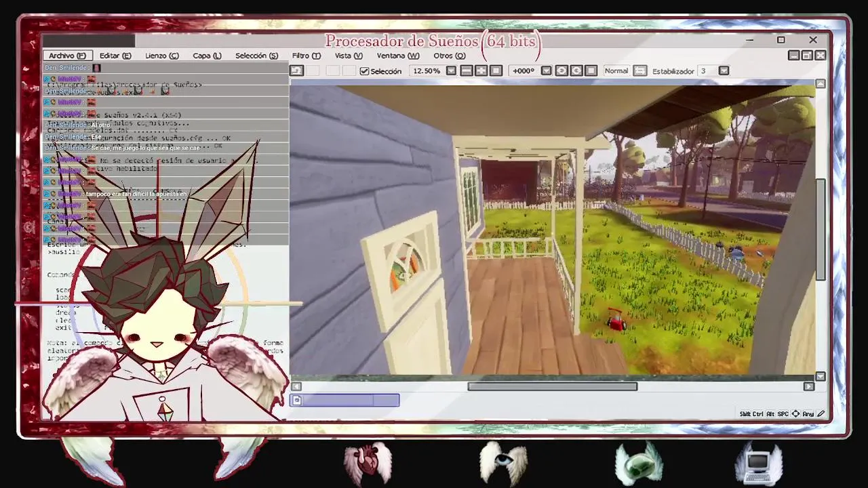Click the 'Al otro' chat message
The height and width of the screenshot is (488, 868).
click(100, 125)
